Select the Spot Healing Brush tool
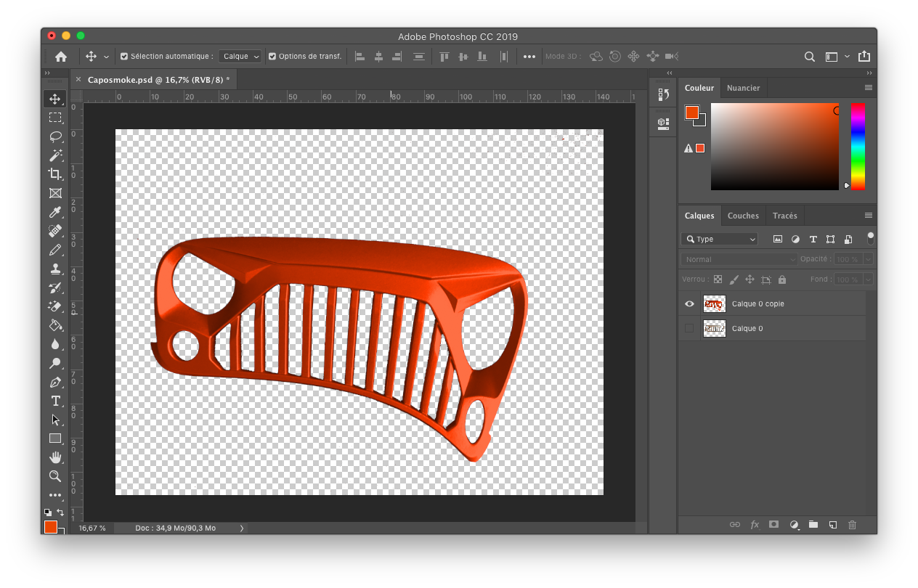Viewport: 918px width, 588px height. 55,231
